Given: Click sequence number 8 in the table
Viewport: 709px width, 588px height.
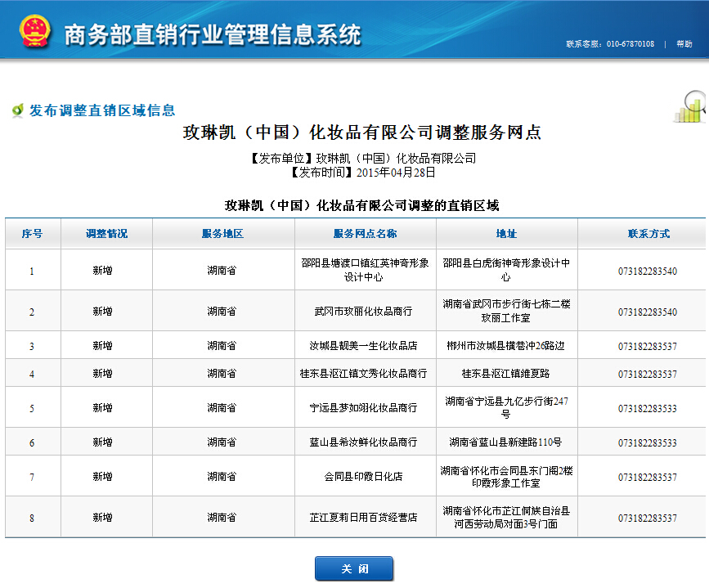Looking at the screenshot, I should 32,518.
